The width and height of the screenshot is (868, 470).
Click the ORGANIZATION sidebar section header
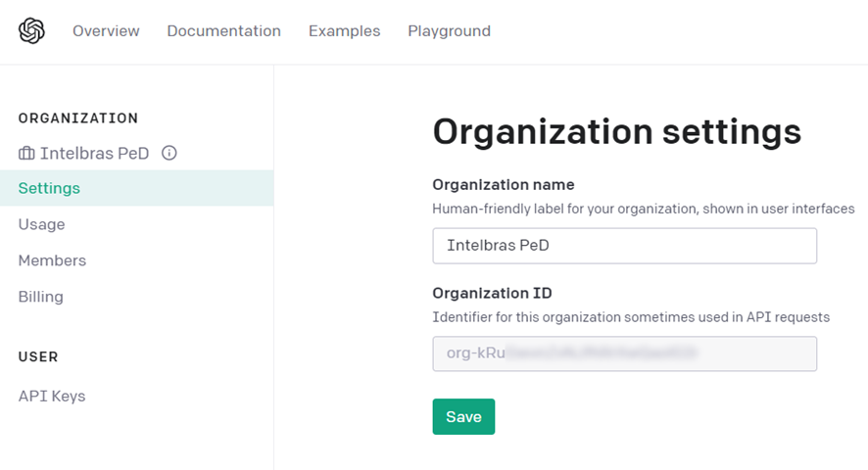coord(78,117)
